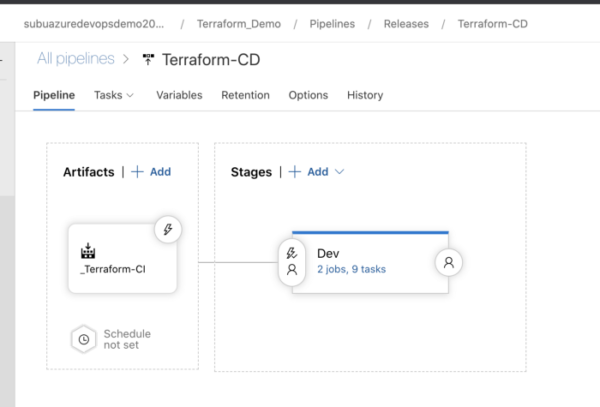Go to the History tab
The image size is (600, 407).
365,95
